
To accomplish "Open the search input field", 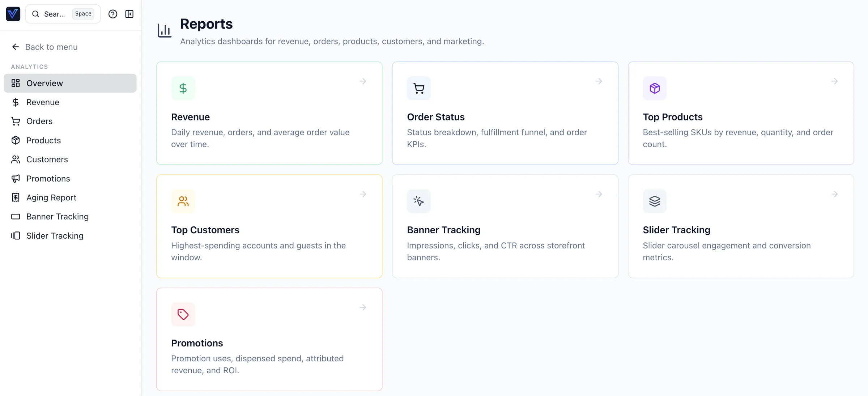I will 54,14.
